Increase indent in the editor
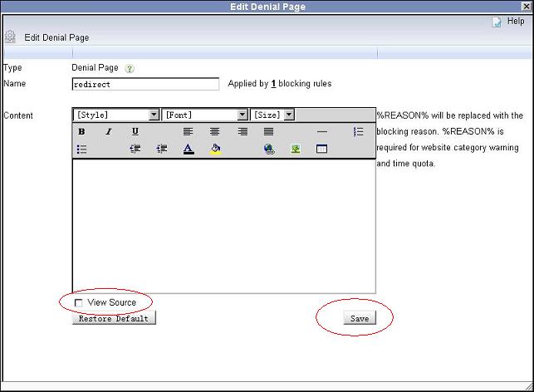 pyautogui.click(x=161, y=149)
